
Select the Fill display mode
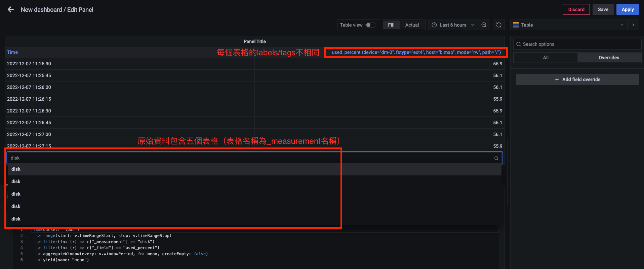[x=391, y=25]
